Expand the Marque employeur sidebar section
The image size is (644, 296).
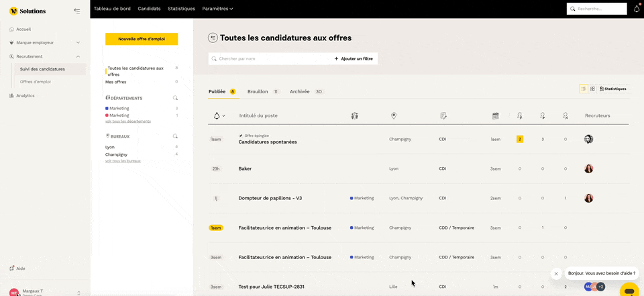coord(78,42)
